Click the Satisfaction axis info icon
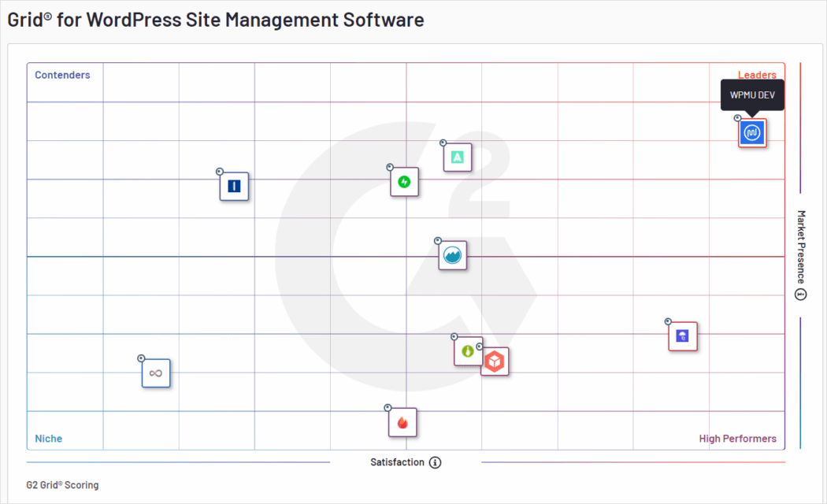 click(436, 462)
